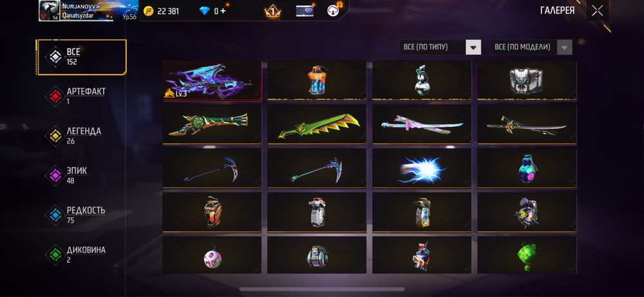Choose the green saw-tooth machete skin

pyautogui.click(x=317, y=125)
